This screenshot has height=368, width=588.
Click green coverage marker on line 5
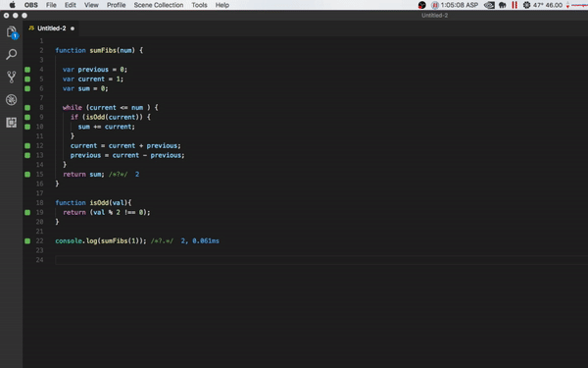27,79
